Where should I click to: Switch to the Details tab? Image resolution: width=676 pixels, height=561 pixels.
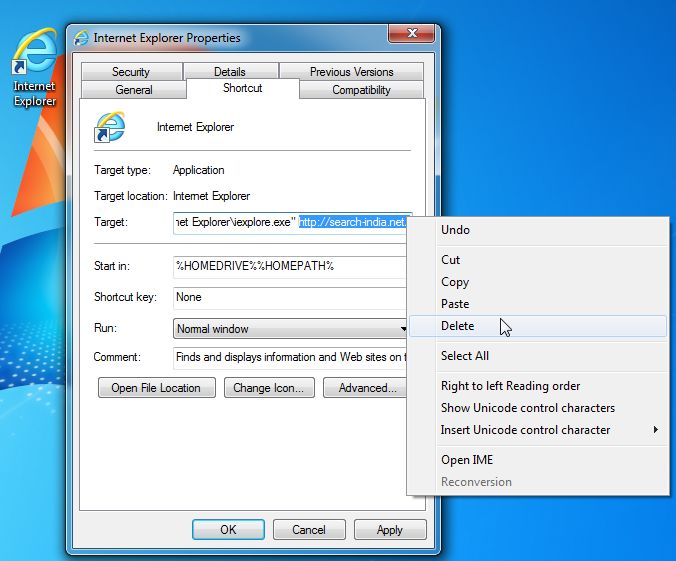click(x=230, y=72)
